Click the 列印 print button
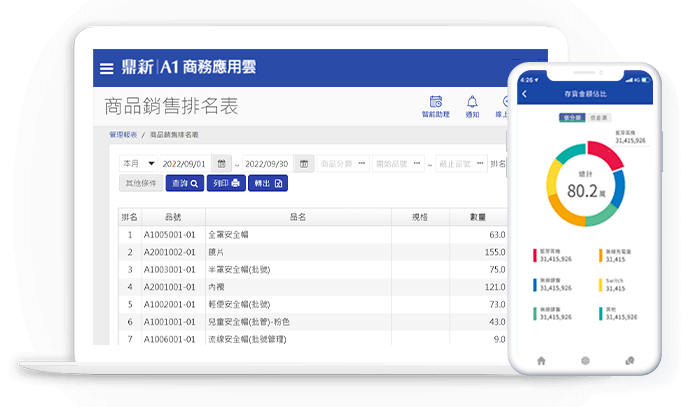The height and width of the screenshot is (407, 691). (226, 183)
